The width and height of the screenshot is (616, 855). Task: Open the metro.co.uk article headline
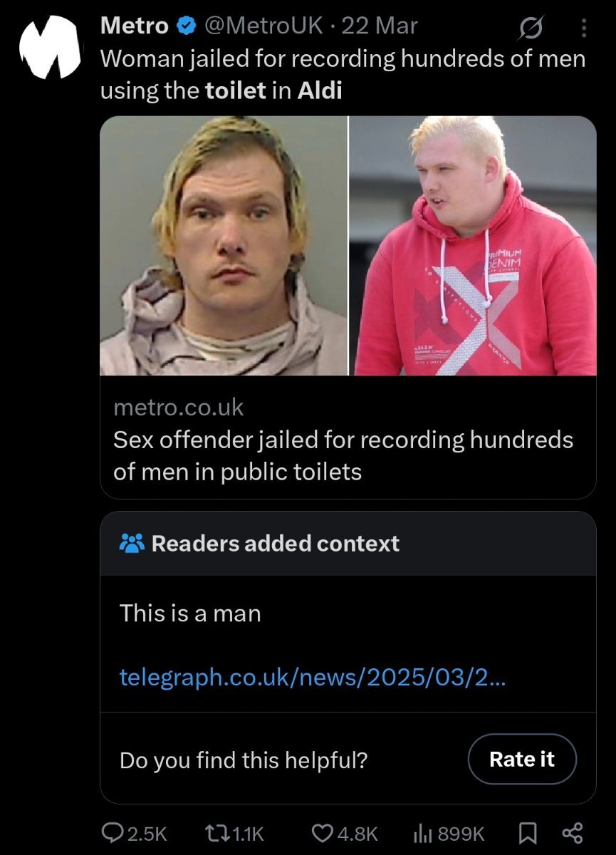pyautogui.click(x=343, y=455)
